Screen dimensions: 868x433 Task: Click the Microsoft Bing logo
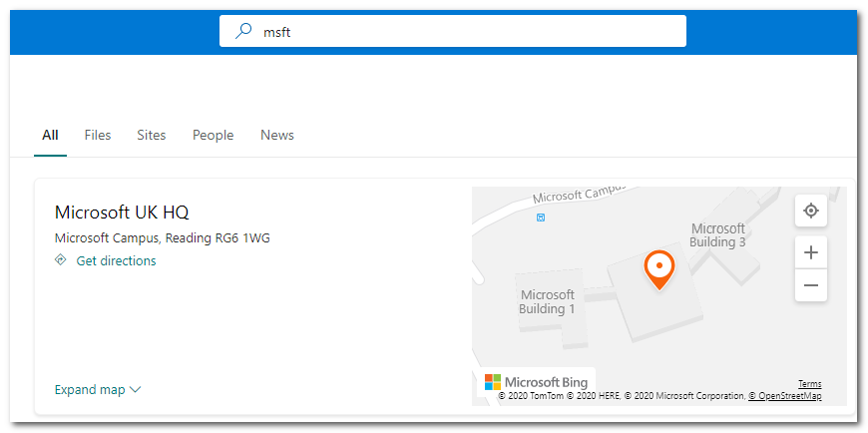(536, 382)
